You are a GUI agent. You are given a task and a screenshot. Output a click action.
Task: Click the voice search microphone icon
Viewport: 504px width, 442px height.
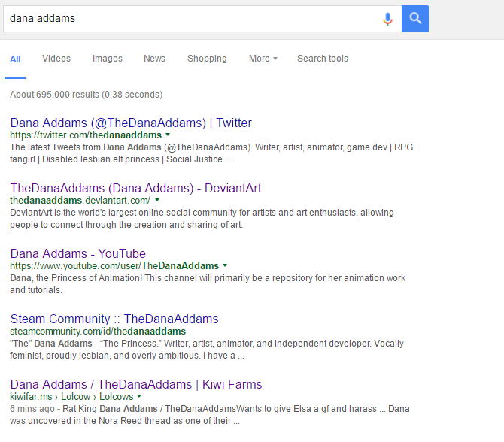[387, 19]
